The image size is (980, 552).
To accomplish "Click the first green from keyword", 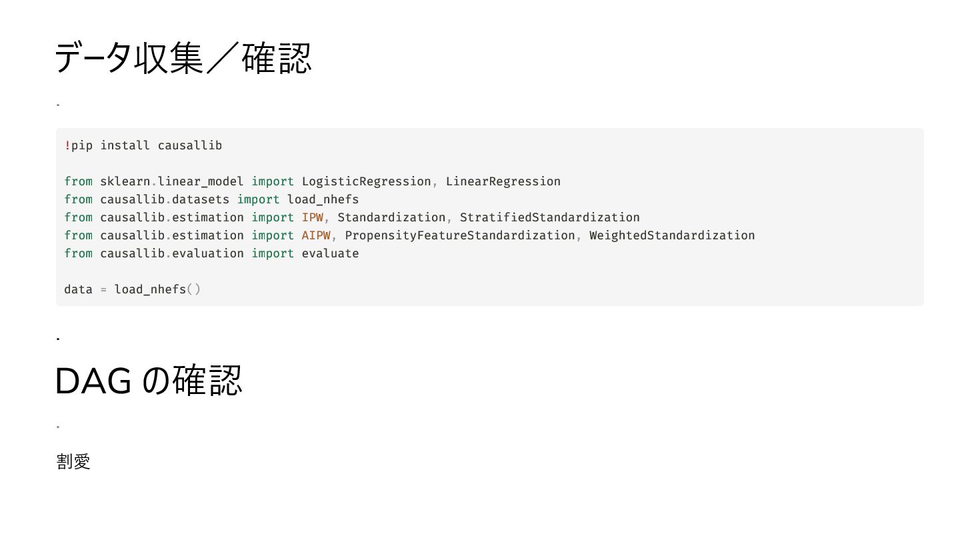I will (79, 181).
